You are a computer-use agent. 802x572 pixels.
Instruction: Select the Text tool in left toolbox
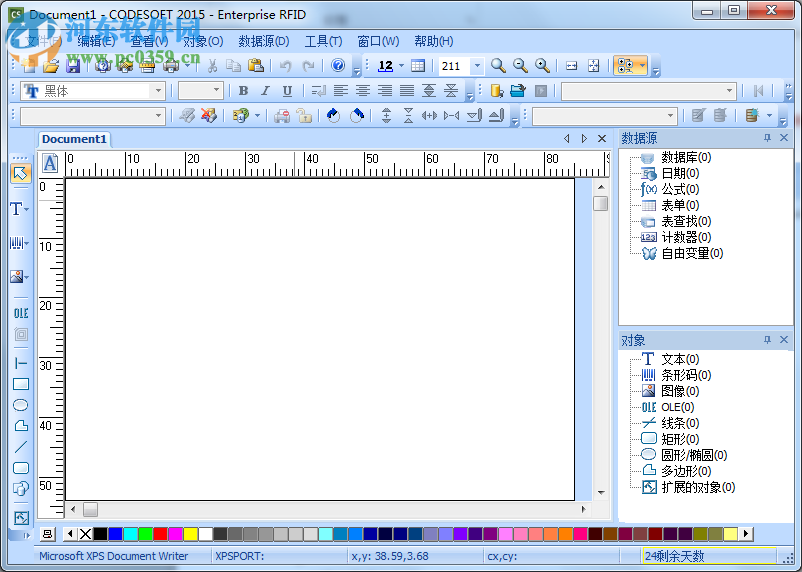(x=16, y=209)
